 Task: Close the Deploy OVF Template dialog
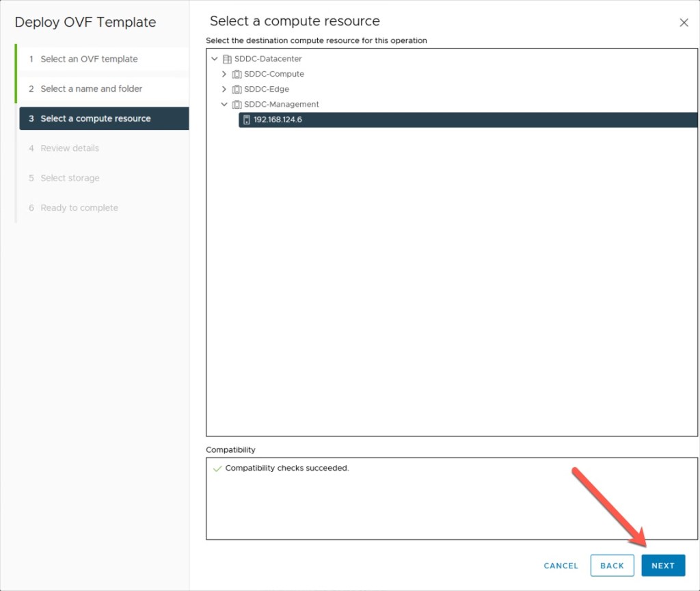(x=684, y=23)
